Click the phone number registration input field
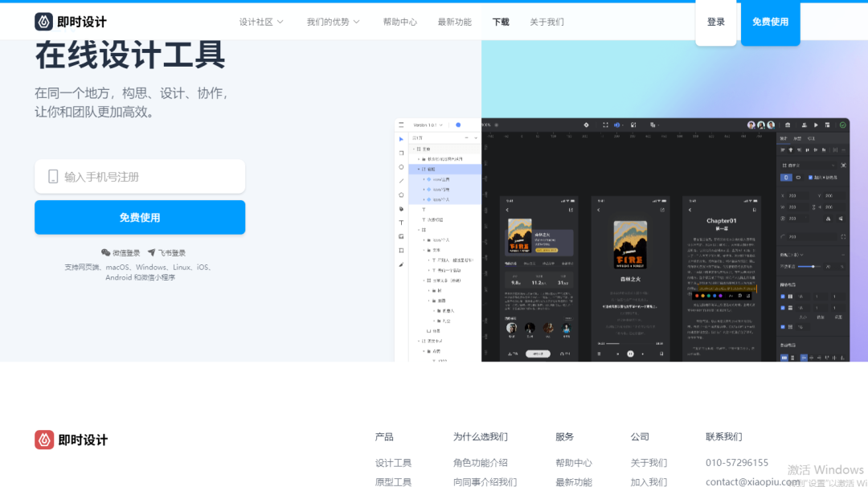Image resolution: width=868 pixels, height=487 pixels. pos(140,176)
